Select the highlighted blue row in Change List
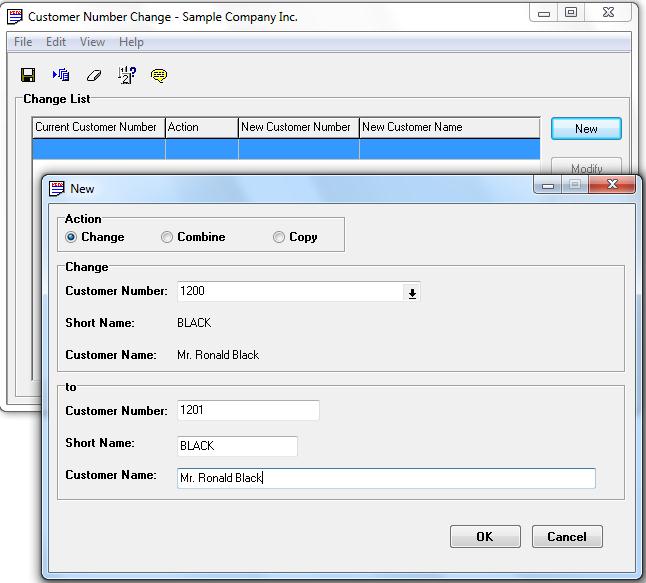Image resolution: width=646 pixels, height=583 pixels. (286, 149)
